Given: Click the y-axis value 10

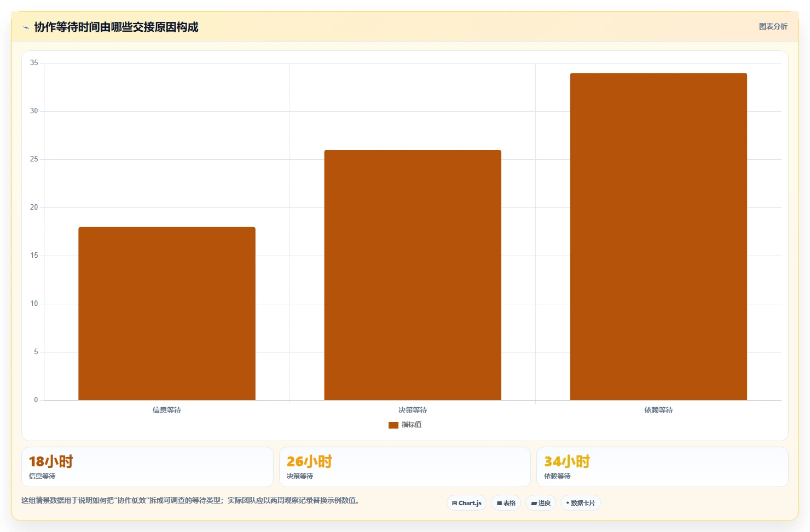Looking at the screenshot, I should [x=34, y=304].
